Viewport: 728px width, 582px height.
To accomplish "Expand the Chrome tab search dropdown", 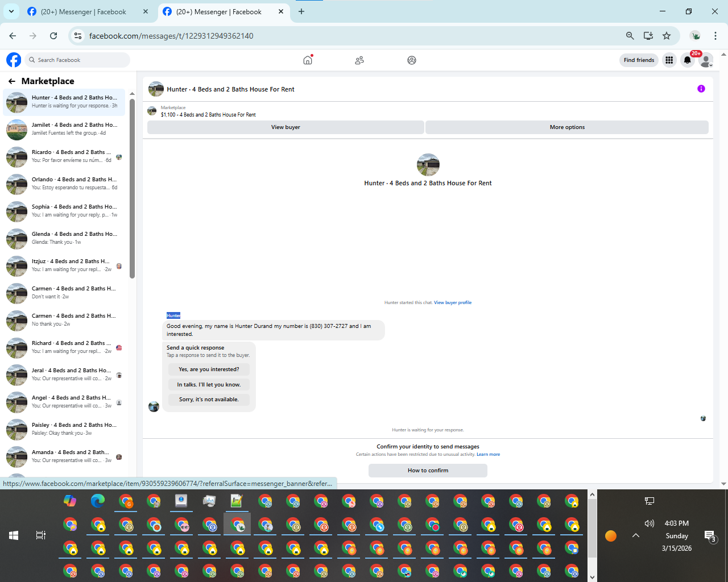I will coord(11,11).
